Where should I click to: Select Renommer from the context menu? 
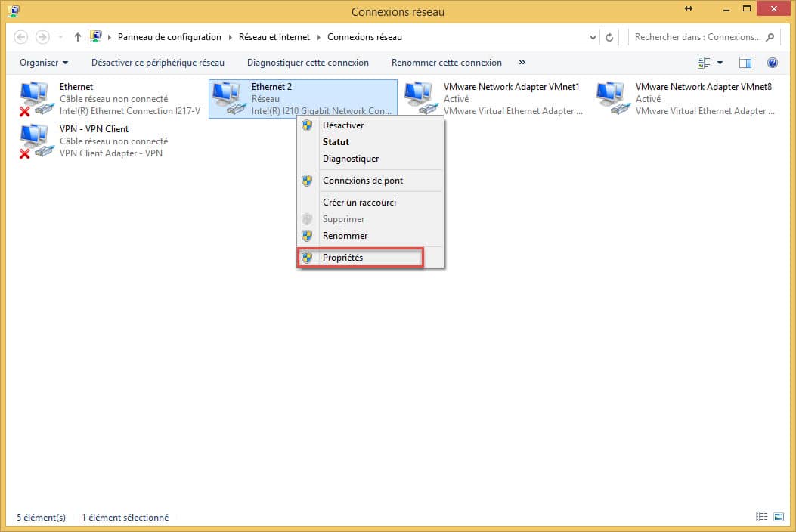(x=345, y=236)
